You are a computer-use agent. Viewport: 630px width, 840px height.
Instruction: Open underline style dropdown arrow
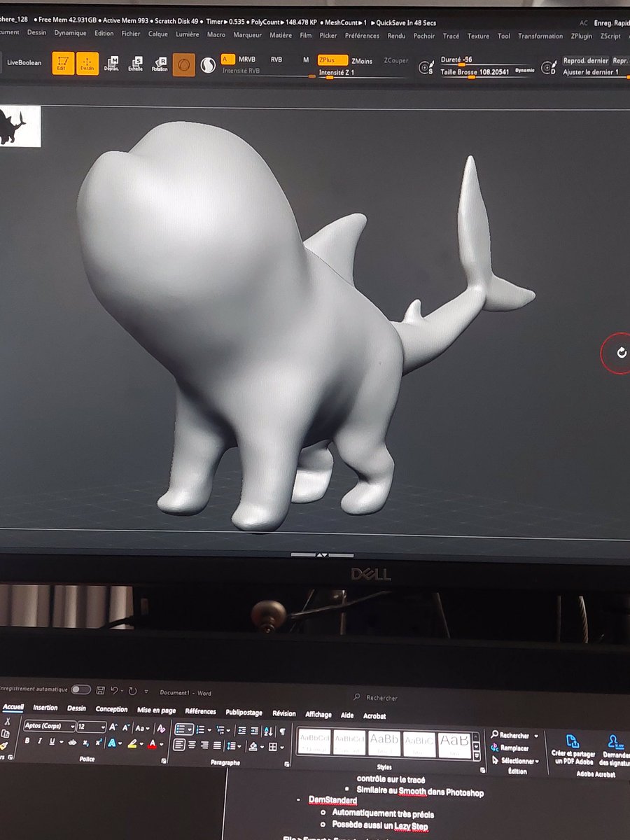click(61, 742)
